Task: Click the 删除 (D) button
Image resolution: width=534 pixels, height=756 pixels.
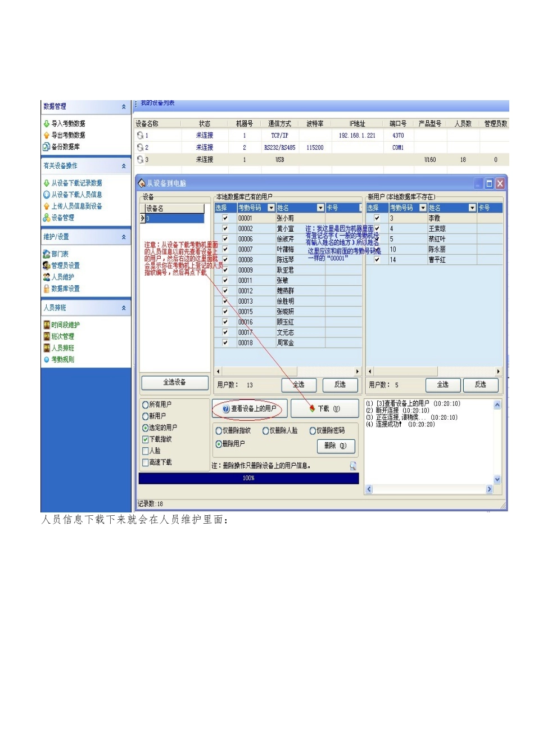Action: click(x=336, y=446)
